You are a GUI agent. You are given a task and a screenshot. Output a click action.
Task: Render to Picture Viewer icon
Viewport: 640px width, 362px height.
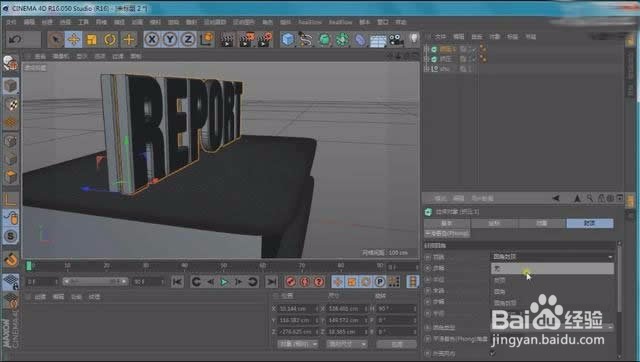click(246, 40)
